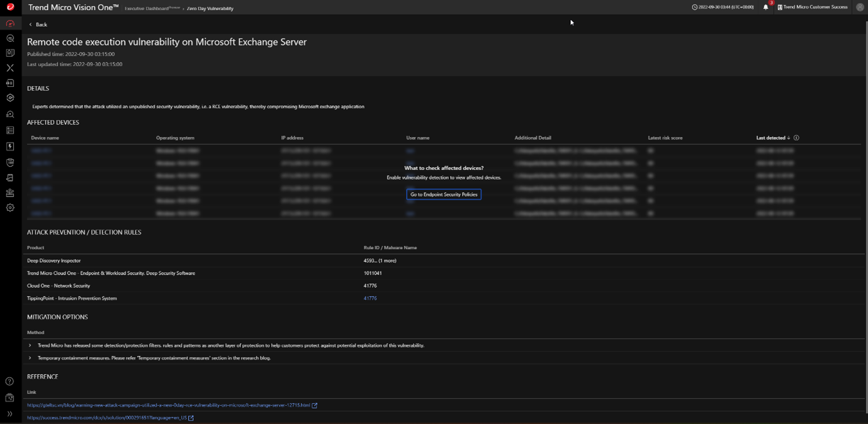Screen dimensions: 868x424
Task: Open the dashboard gauge icon in sidebar
Action: pos(10,23)
